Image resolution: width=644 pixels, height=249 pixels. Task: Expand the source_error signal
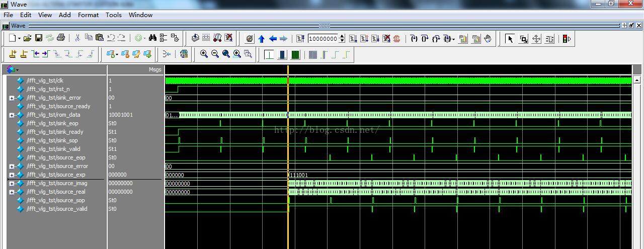(x=12, y=167)
